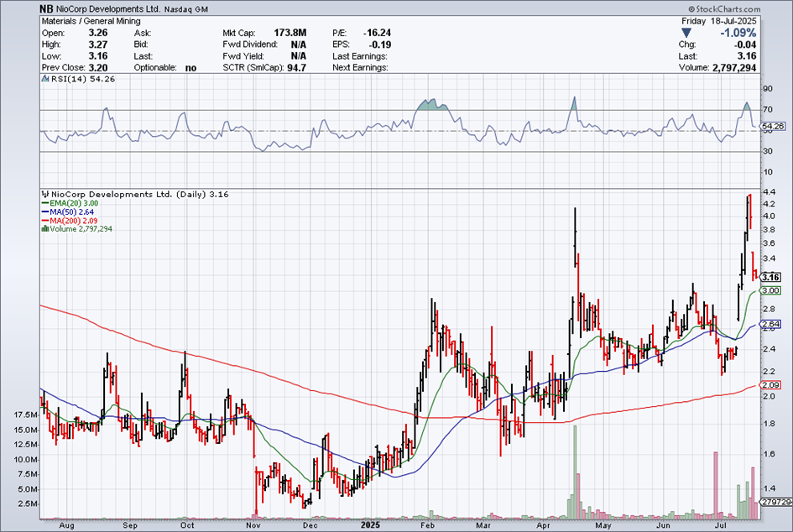This screenshot has height=532, width=793.
Task: Click the Nov label on time axis
Action: click(253, 525)
